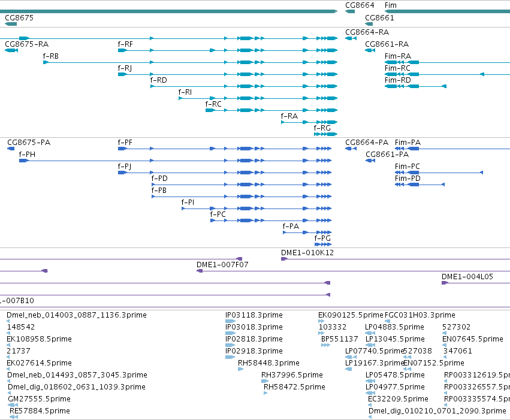510x420 pixels.
Task: Select BAC clone DME1-007F07
Action: [222, 265]
